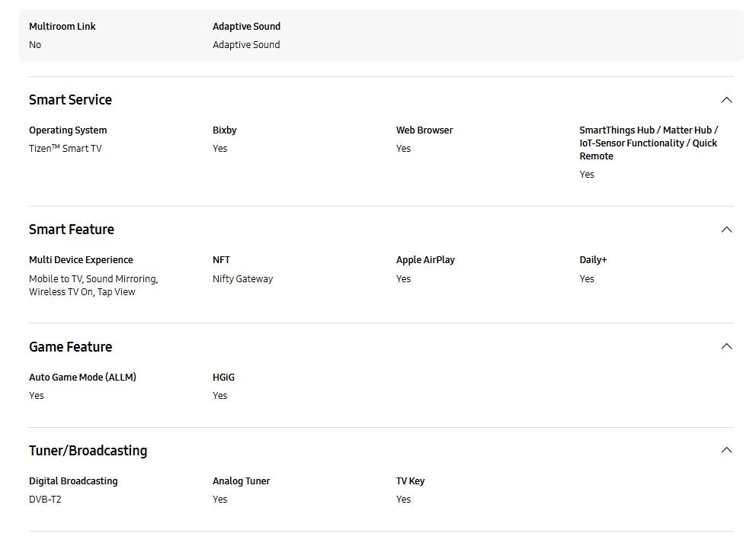Select the Smart Feature section title
The width and height of the screenshot is (756, 540).
pos(72,230)
